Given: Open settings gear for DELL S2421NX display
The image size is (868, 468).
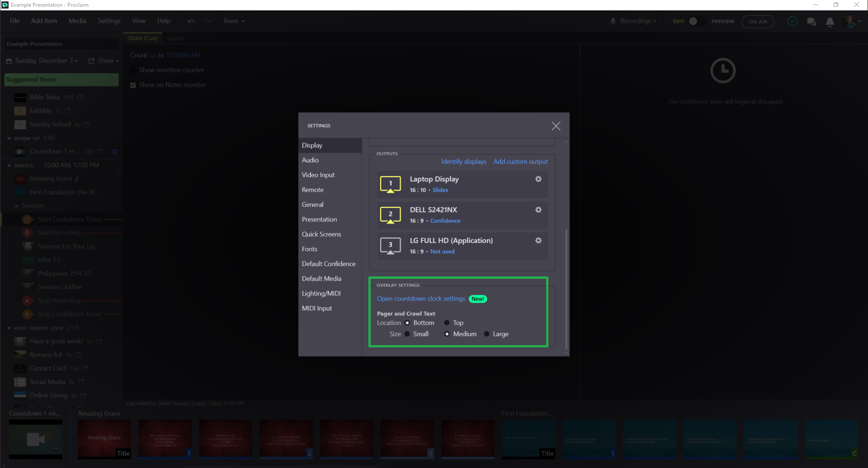Looking at the screenshot, I should pyautogui.click(x=538, y=210).
